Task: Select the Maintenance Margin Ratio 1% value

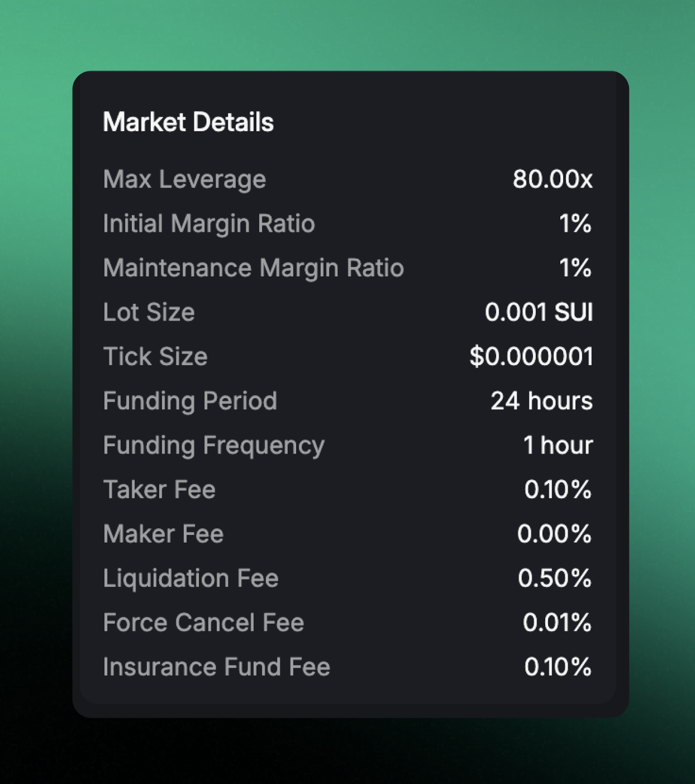Action: coord(575,268)
